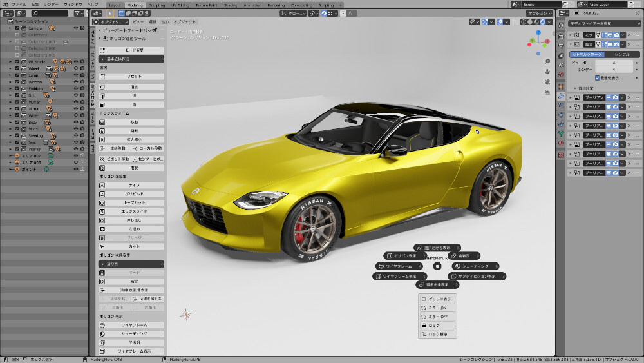
Task: Expand the VR_studio collection tree arrow
Action: pos(11,62)
